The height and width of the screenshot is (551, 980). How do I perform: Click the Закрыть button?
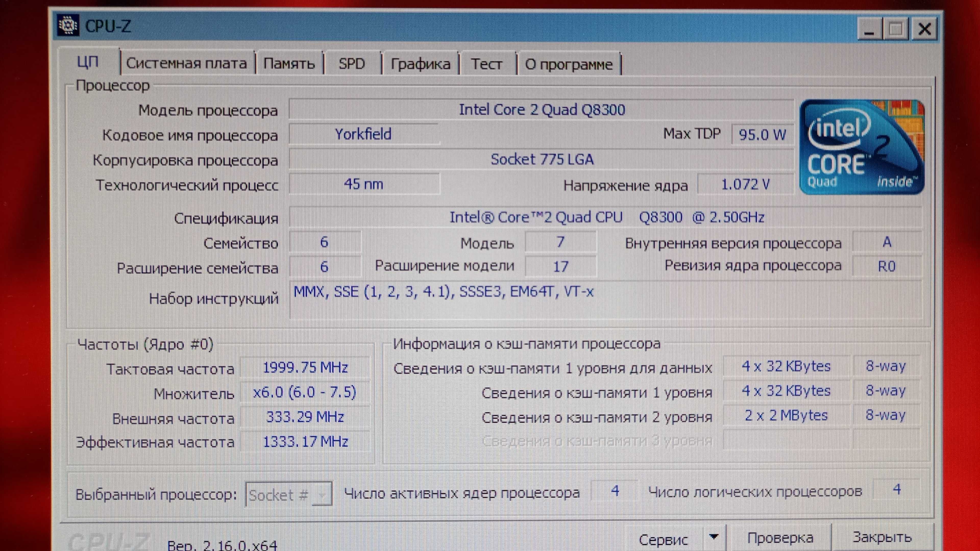[882, 537]
